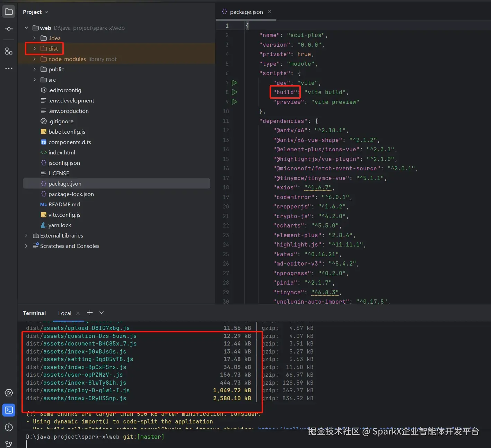Click the "scripts" key in editor

275,73
